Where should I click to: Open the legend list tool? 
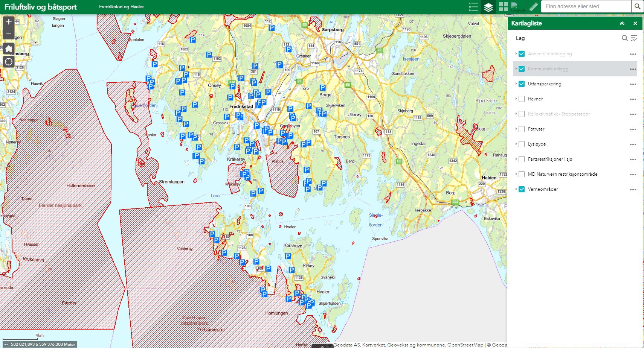(x=473, y=7)
